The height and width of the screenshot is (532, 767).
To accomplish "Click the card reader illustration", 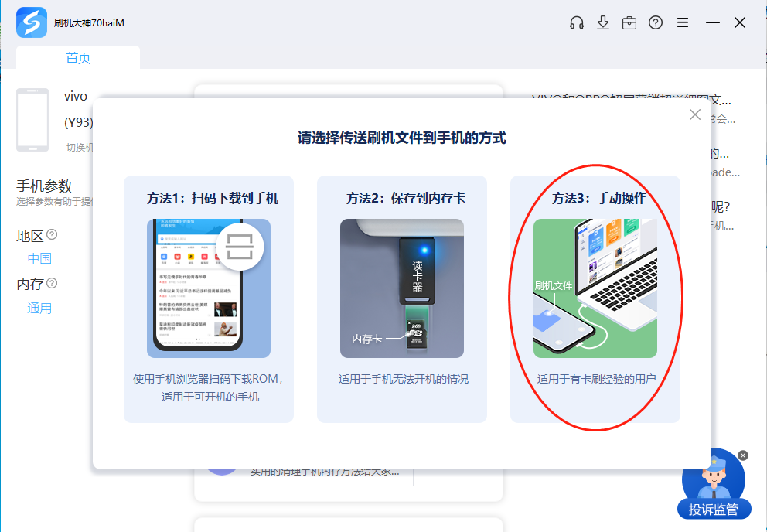I will click(402, 288).
